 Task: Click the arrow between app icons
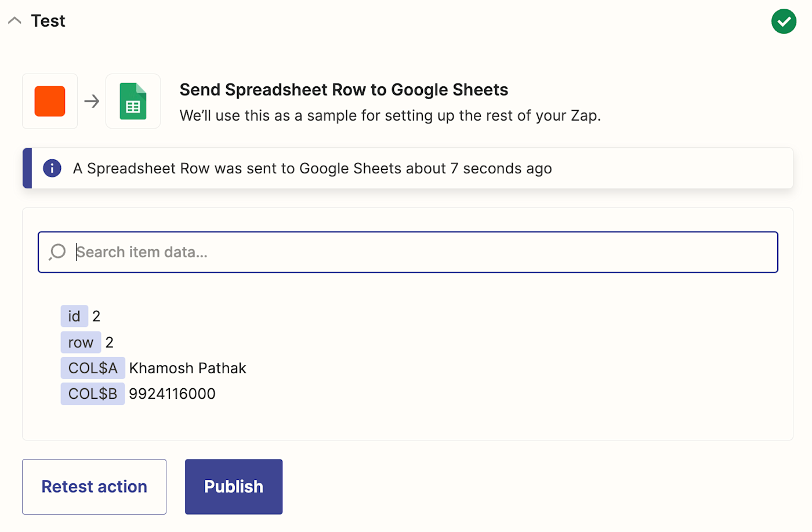(92, 101)
